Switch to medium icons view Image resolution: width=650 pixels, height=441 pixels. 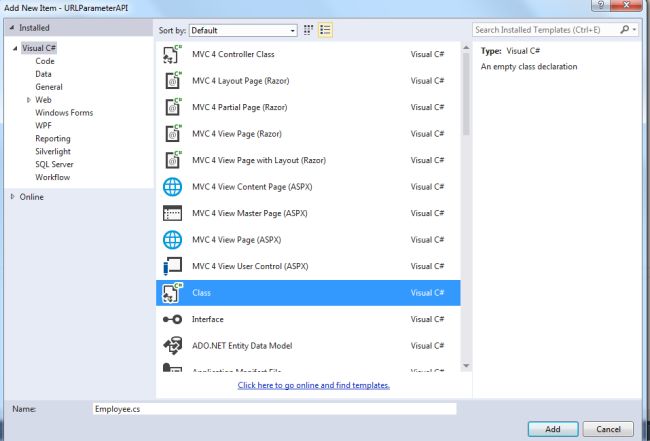pyautogui.click(x=308, y=30)
